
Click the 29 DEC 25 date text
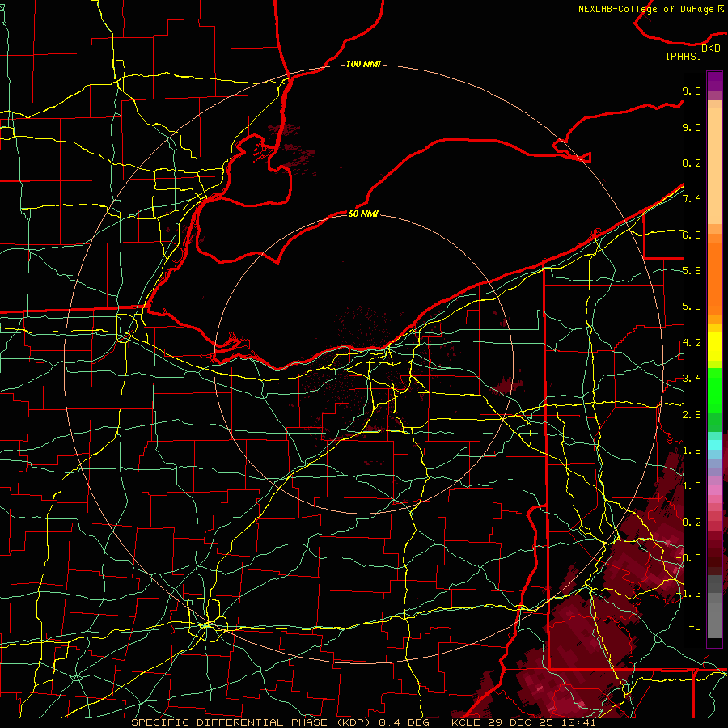[520, 722]
